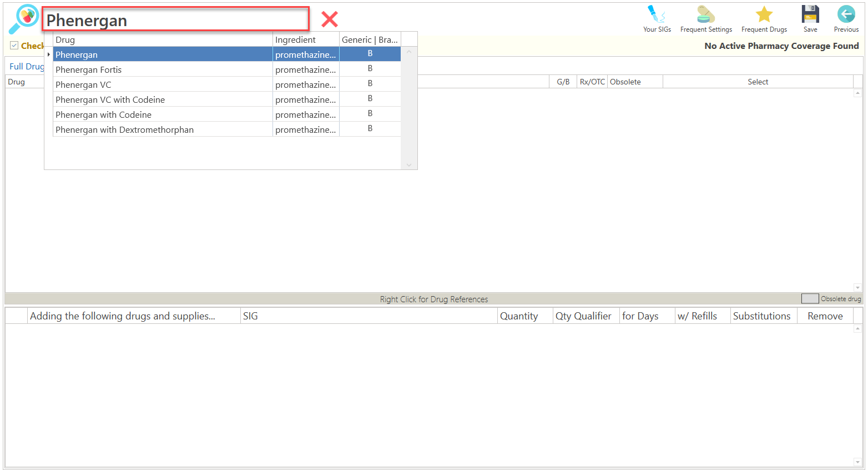
Task: Click the Select column header
Action: pos(758,82)
